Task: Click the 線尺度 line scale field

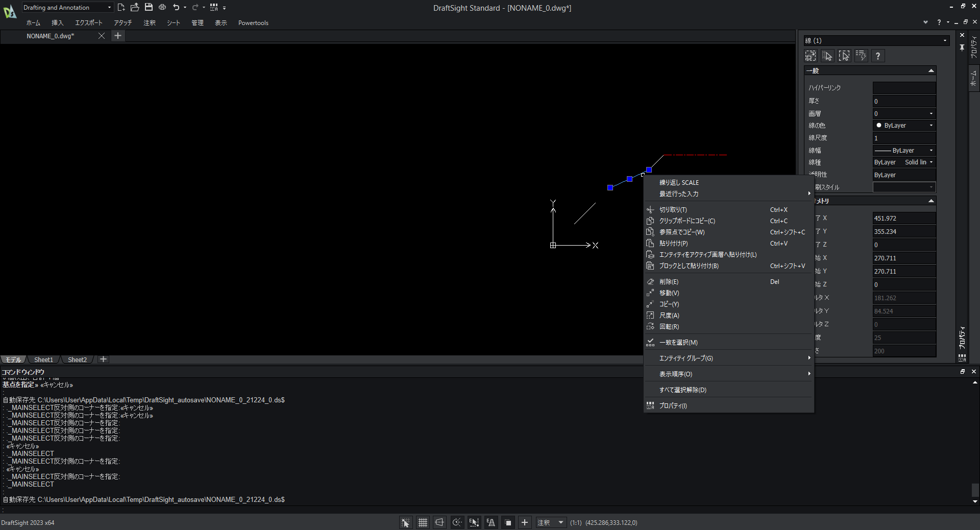Action: pyautogui.click(x=904, y=138)
